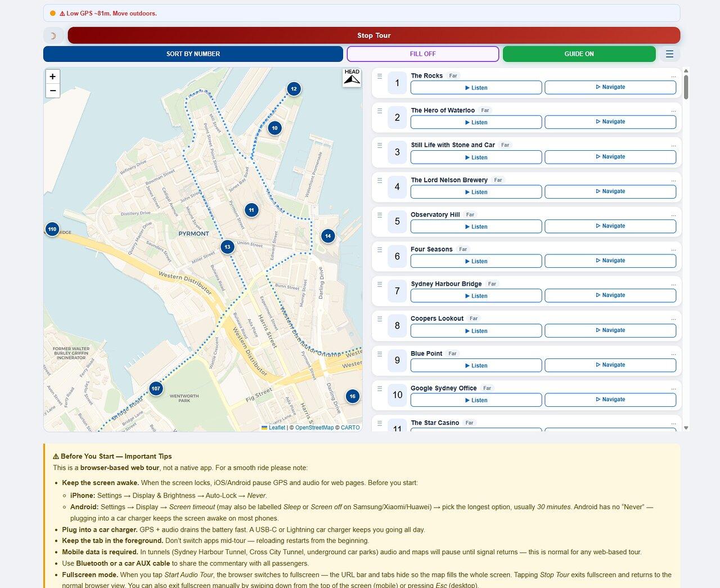This screenshot has width=720, height=588.
Task: Select map marker 13
Action: (227, 247)
